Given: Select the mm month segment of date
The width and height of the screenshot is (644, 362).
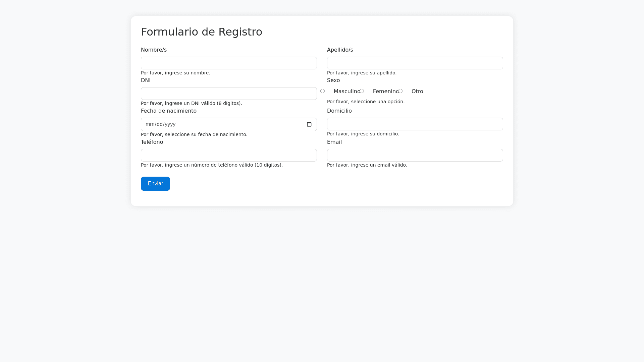Looking at the screenshot, I should click(150, 124).
